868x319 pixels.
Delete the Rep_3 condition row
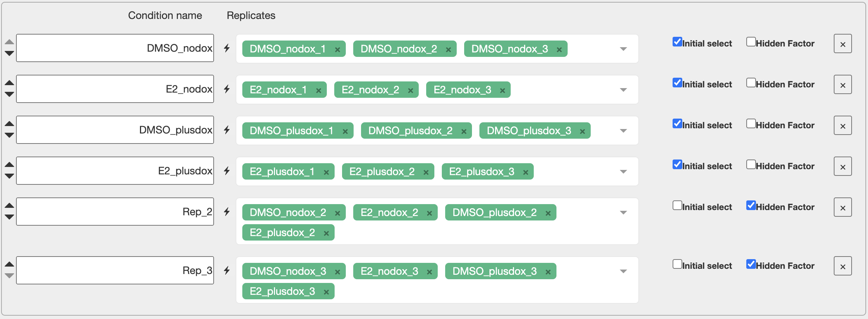point(843,266)
